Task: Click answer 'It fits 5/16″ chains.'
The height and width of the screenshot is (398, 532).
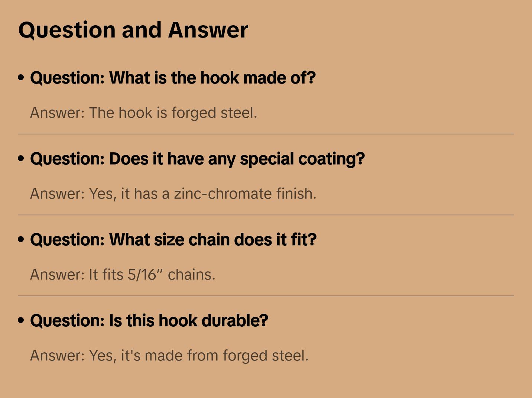Action: [x=123, y=275]
